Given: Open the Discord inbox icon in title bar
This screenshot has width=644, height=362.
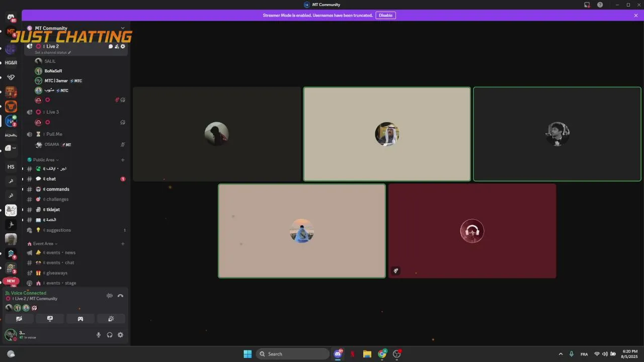Looking at the screenshot, I should tap(587, 5).
